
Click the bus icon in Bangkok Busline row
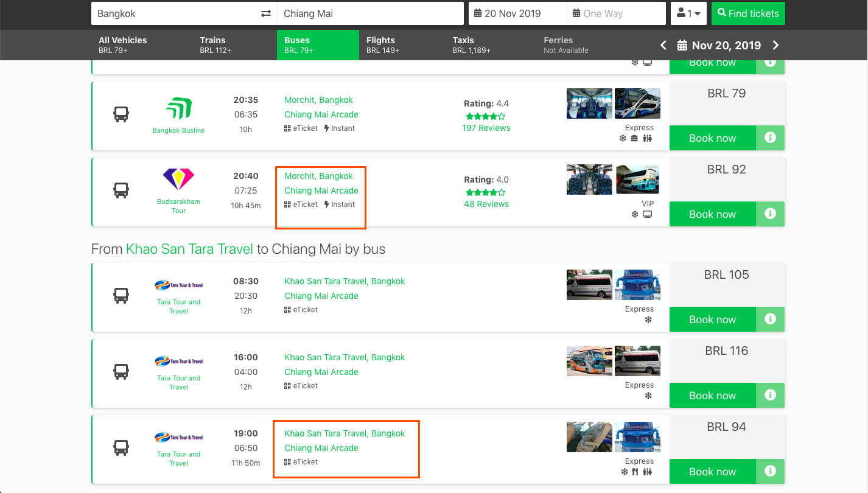point(121,114)
